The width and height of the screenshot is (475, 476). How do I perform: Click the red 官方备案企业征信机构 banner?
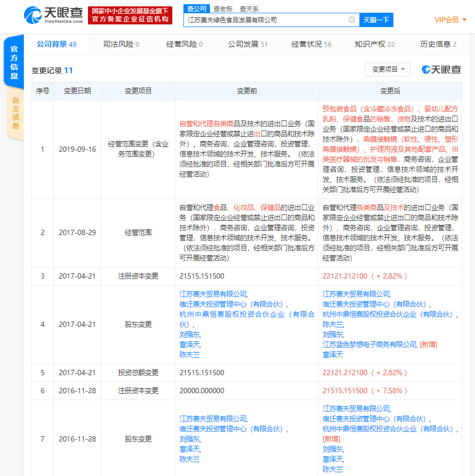point(130,15)
